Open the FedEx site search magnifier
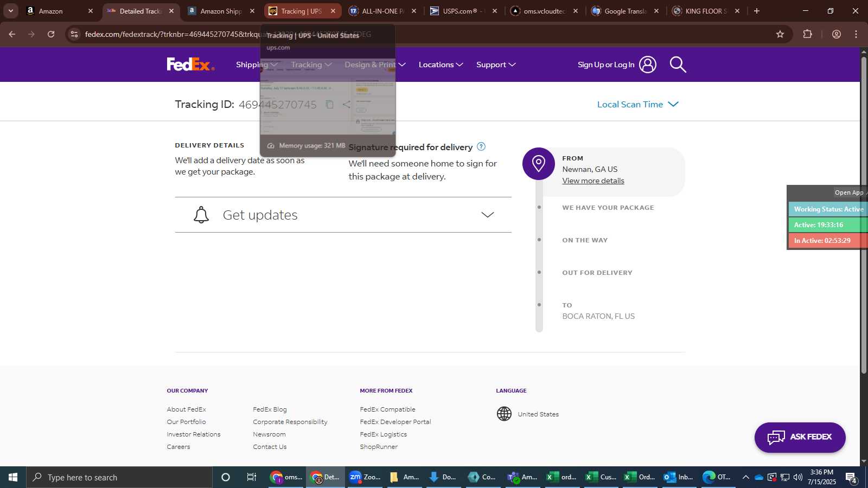868x488 pixels. [678, 65]
